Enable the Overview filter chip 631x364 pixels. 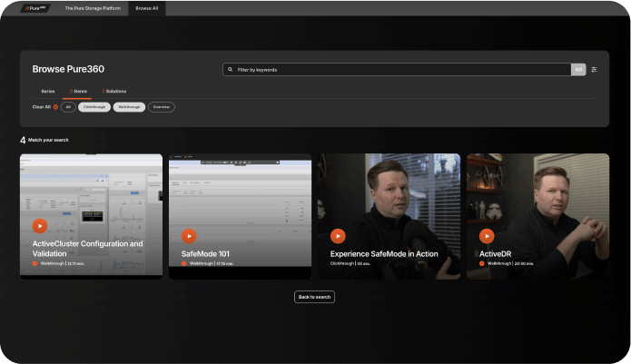(x=162, y=107)
